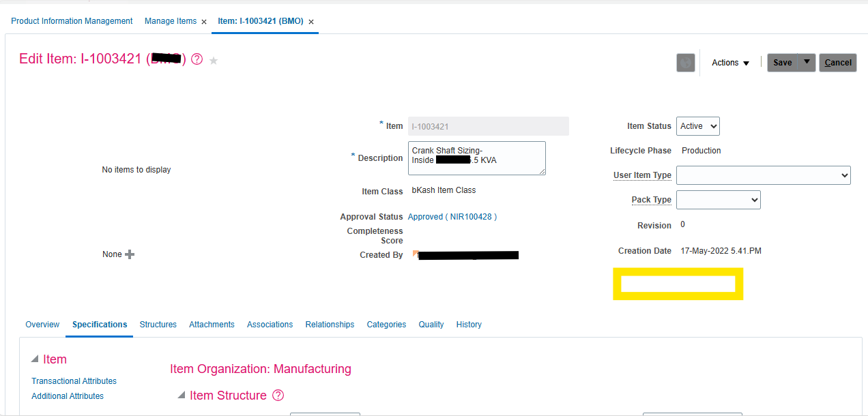Click the User Item Type label link
868x416 pixels.
coord(642,175)
